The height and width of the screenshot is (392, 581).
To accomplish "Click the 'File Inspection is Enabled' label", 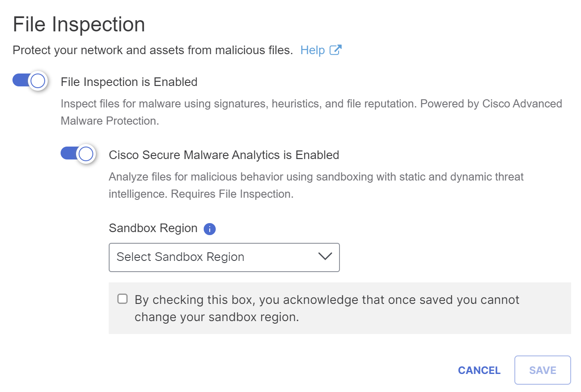I will pos(129,82).
